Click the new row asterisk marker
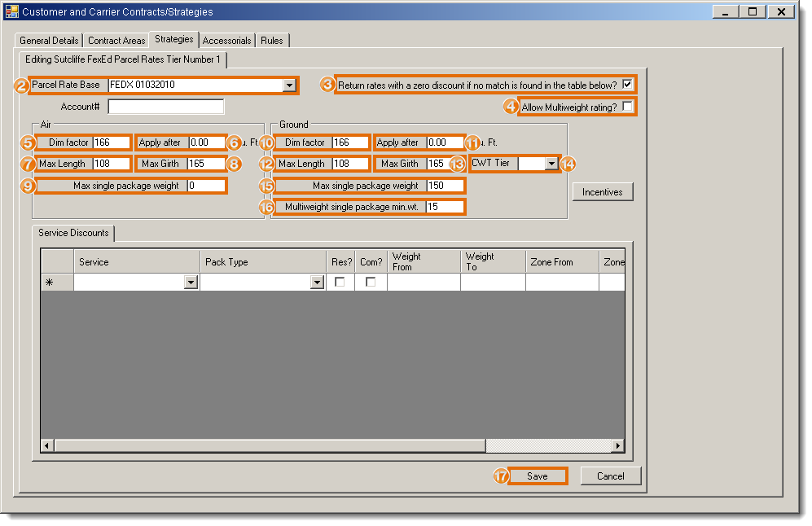Viewport: 812px width, 526px height. [x=49, y=282]
